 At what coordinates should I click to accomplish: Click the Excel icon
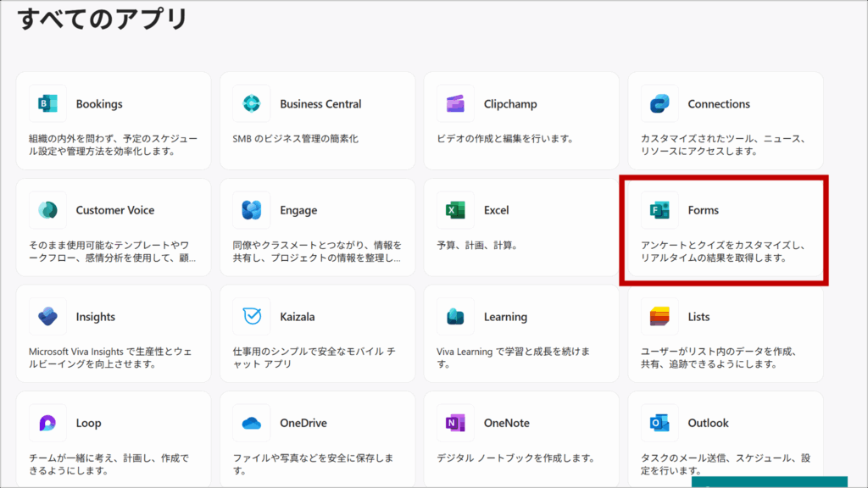pos(455,210)
